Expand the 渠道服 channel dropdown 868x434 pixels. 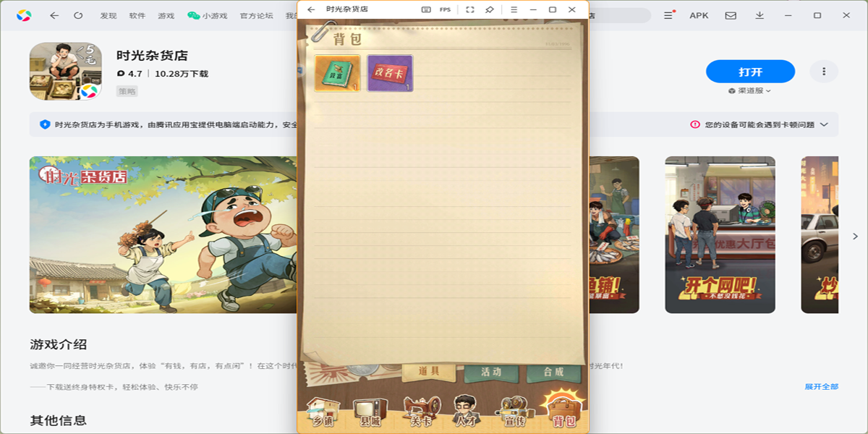(750, 91)
